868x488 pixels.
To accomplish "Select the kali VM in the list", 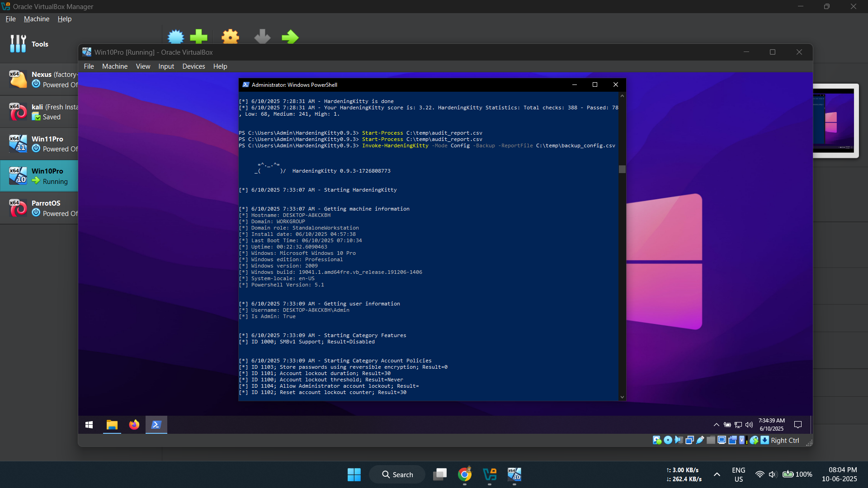I will 39,112.
